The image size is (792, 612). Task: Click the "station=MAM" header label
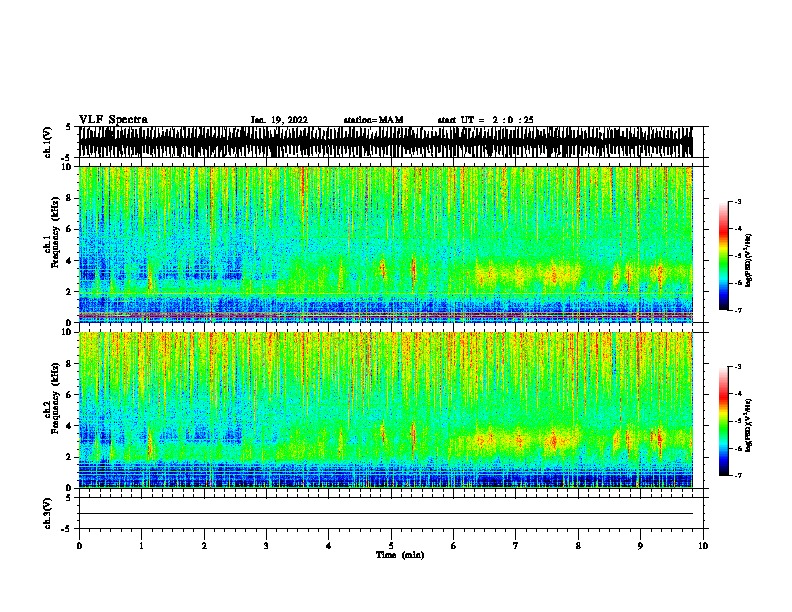(373, 120)
